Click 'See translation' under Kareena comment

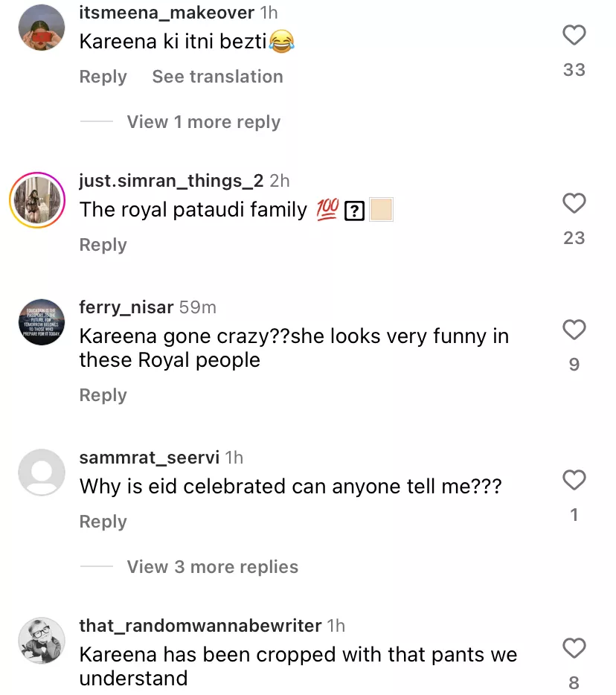point(217,77)
